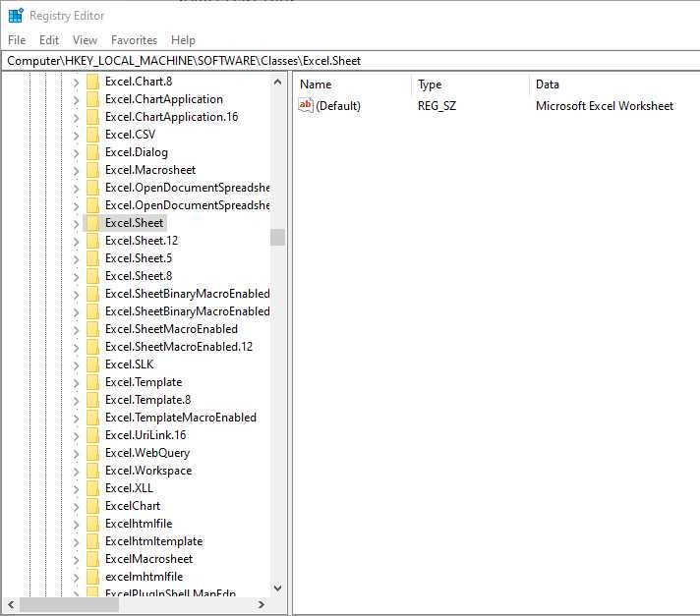The height and width of the screenshot is (616, 700).
Task: Select the Excel.CSV key label
Action: [130, 135]
